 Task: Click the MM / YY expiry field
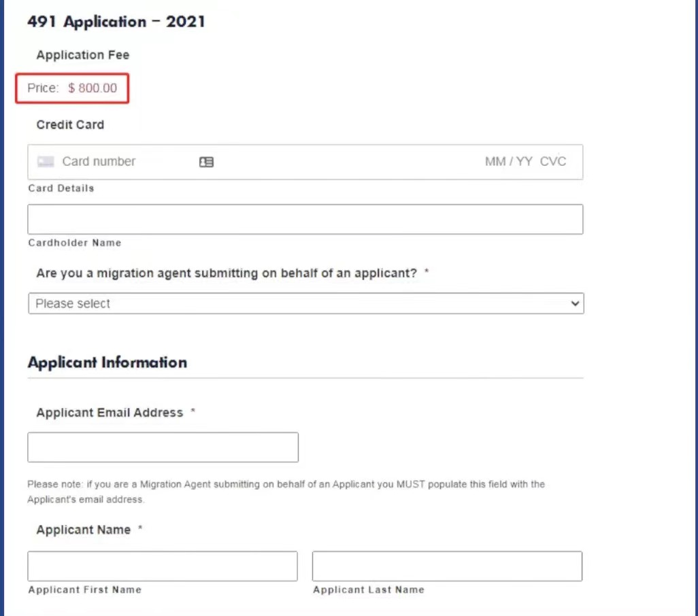[x=508, y=162]
